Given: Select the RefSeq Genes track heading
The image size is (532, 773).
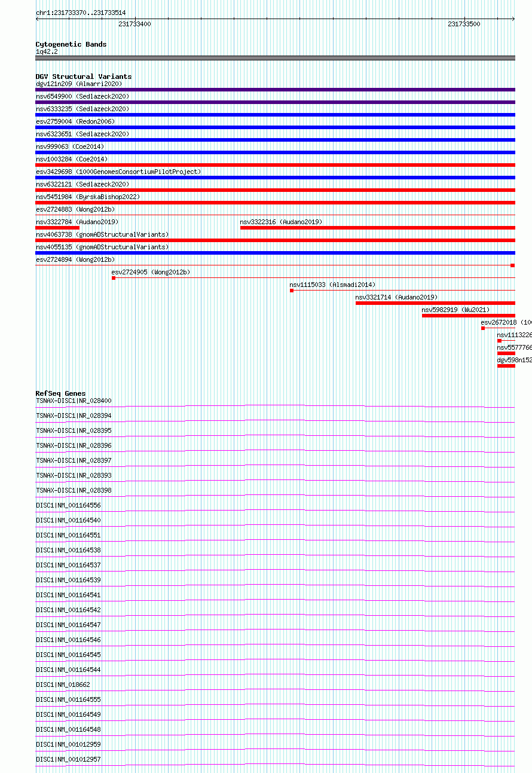Looking at the screenshot, I should click(x=61, y=393).
